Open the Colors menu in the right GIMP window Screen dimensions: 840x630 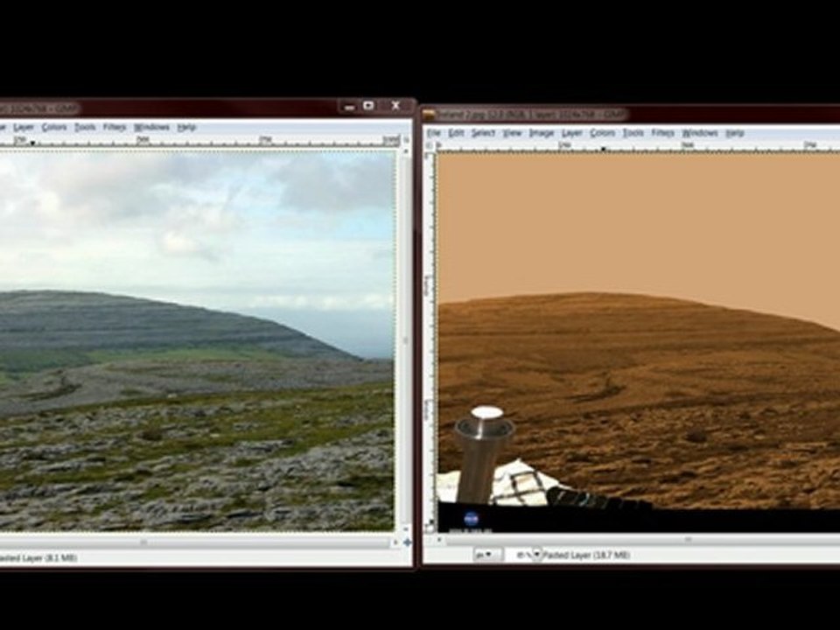pyautogui.click(x=603, y=133)
